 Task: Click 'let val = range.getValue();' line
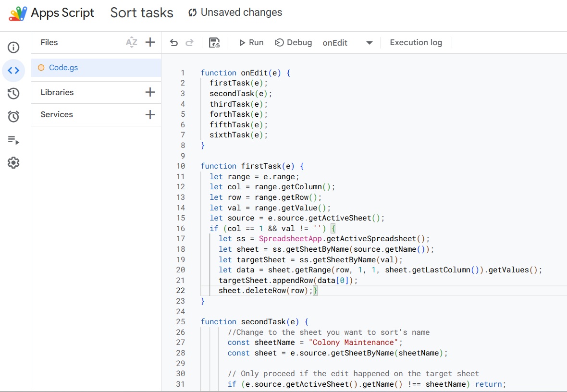tap(270, 208)
